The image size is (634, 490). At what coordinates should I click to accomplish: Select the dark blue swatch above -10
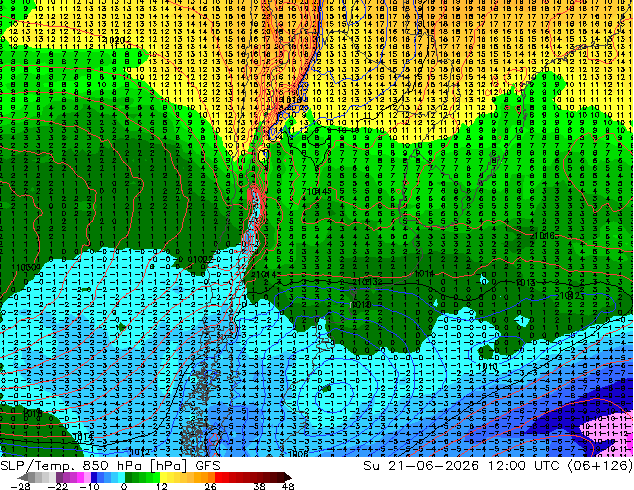tap(94, 477)
